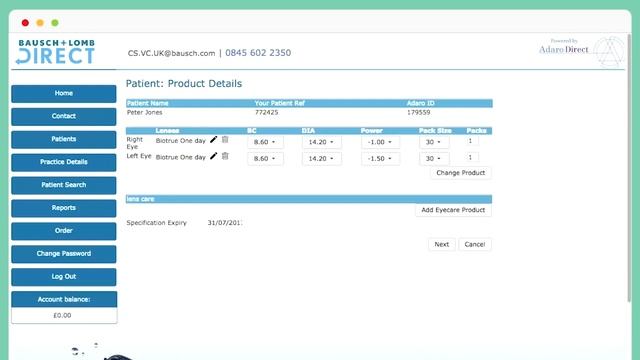Viewport: 640px width, 360px height.
Task: Click the red window close dot
Action: click(25, 23)
